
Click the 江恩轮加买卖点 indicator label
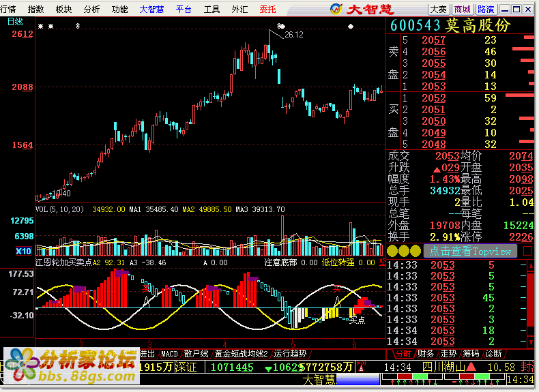pos(64,262)
